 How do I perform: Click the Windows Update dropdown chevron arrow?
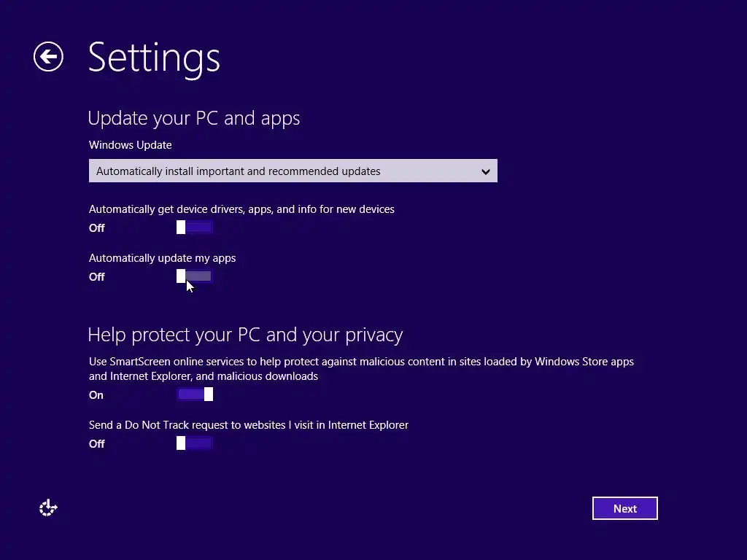click(485, 171)
